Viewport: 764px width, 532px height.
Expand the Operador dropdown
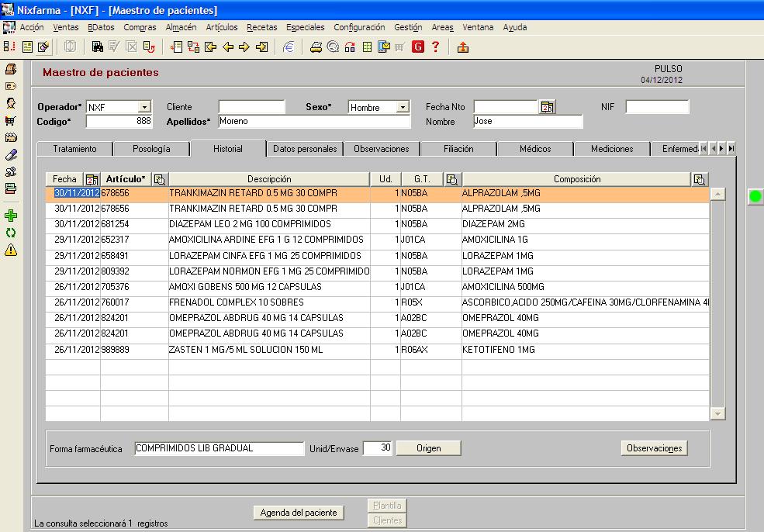[144, 107]
